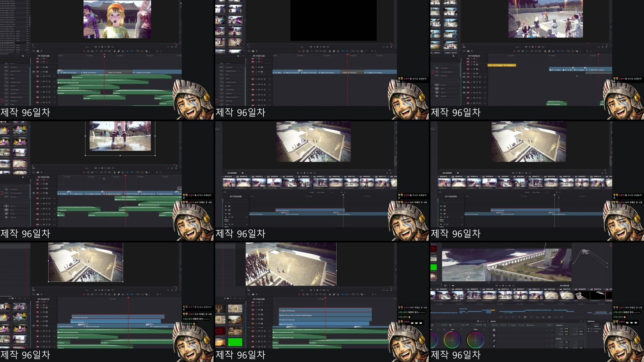Toggle loop playback in the 01:14:51:06 panel

[x=113, y=47]
